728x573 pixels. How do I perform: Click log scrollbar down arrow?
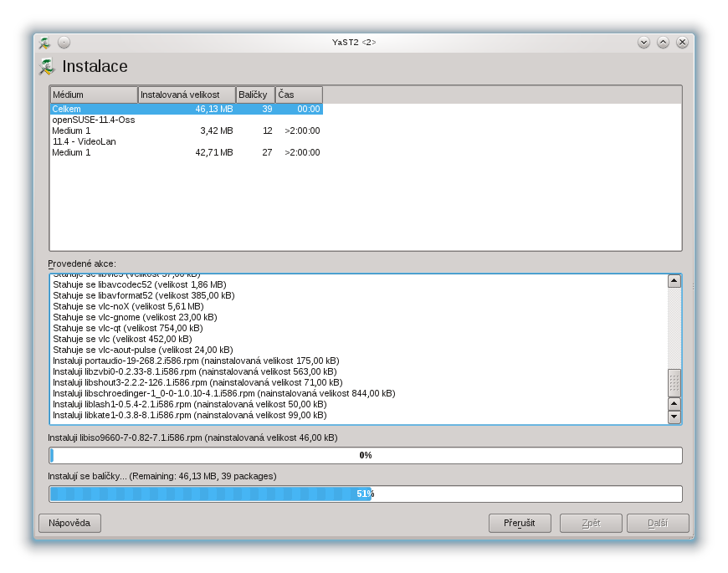[674, 417]
